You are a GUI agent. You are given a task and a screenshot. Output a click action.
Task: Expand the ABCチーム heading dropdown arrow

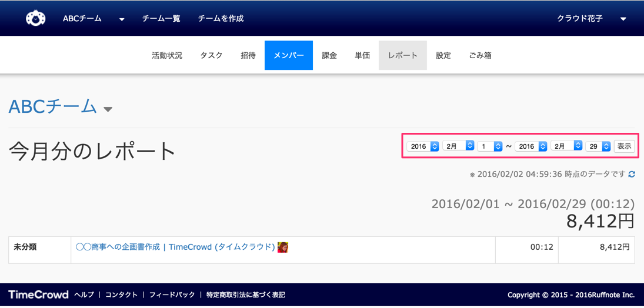(108, 109)
